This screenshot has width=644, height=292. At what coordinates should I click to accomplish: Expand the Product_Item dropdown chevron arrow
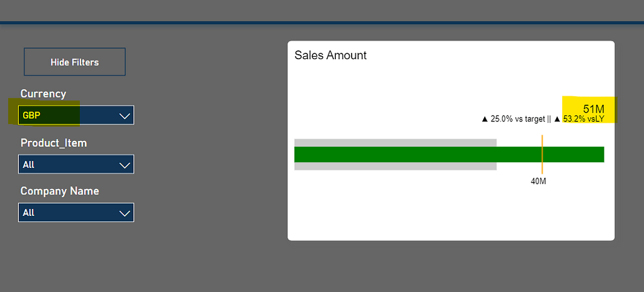coord(125,165)
